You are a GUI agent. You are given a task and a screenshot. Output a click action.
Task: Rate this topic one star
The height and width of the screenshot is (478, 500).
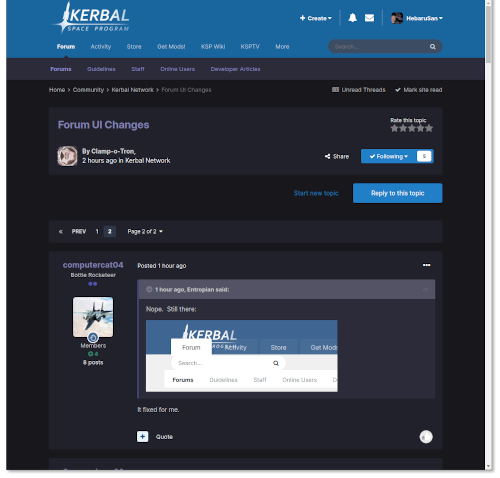[394, 128]
